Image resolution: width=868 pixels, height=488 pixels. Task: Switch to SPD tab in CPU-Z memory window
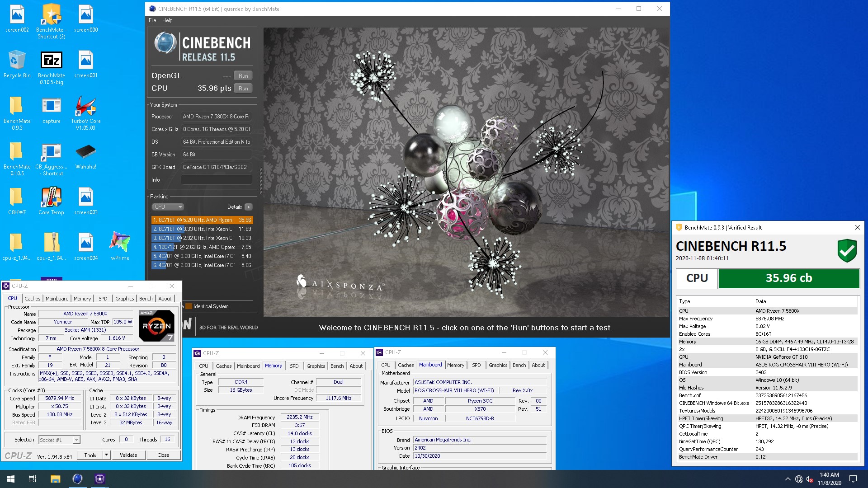click(294, 366)
